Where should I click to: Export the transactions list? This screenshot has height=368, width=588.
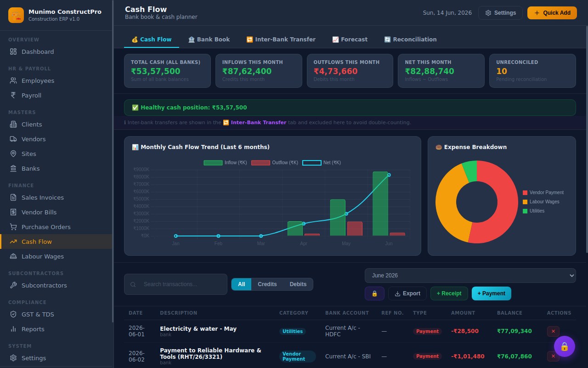pos(407,293)
